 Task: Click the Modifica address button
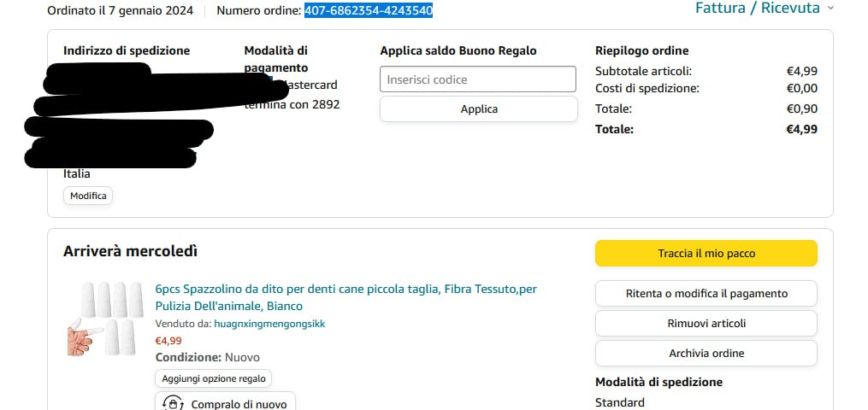pos(88,196)
